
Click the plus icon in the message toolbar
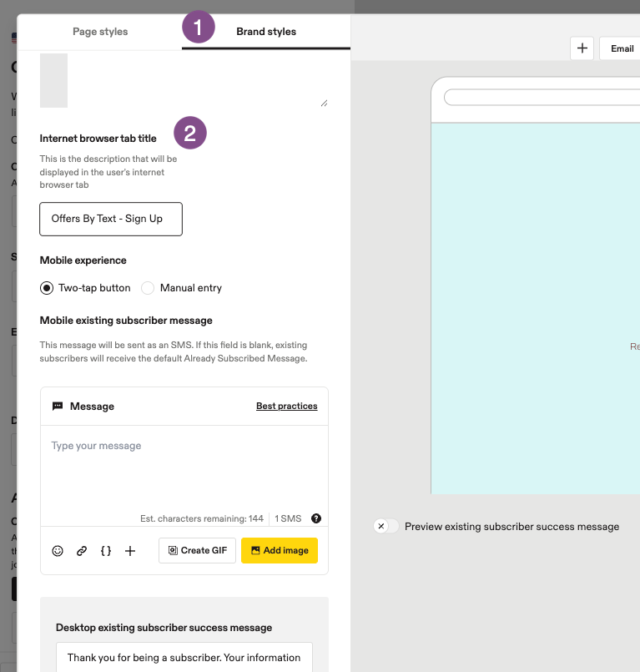point(130,551)
